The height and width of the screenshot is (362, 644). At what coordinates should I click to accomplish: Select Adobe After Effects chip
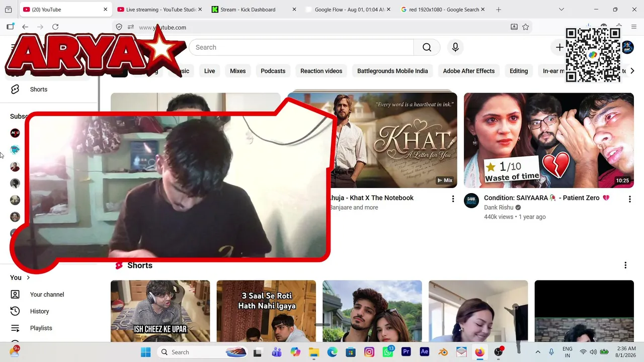tap(469, 71)
